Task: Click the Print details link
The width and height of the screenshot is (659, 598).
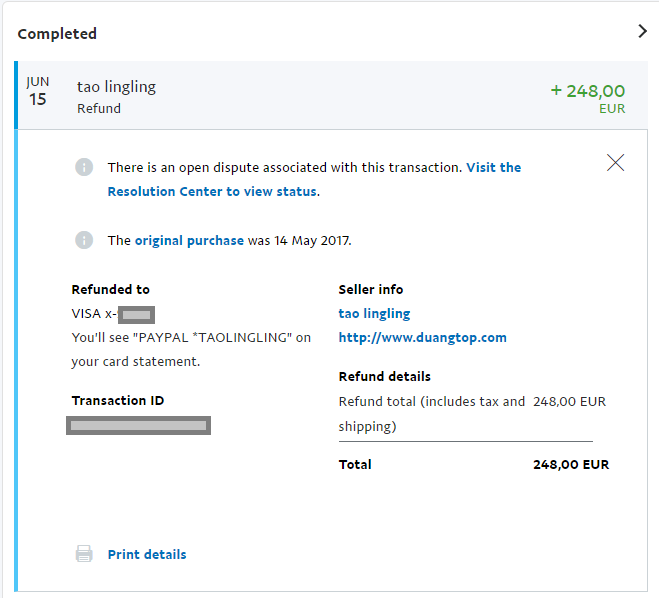Action: coord(147,554)
